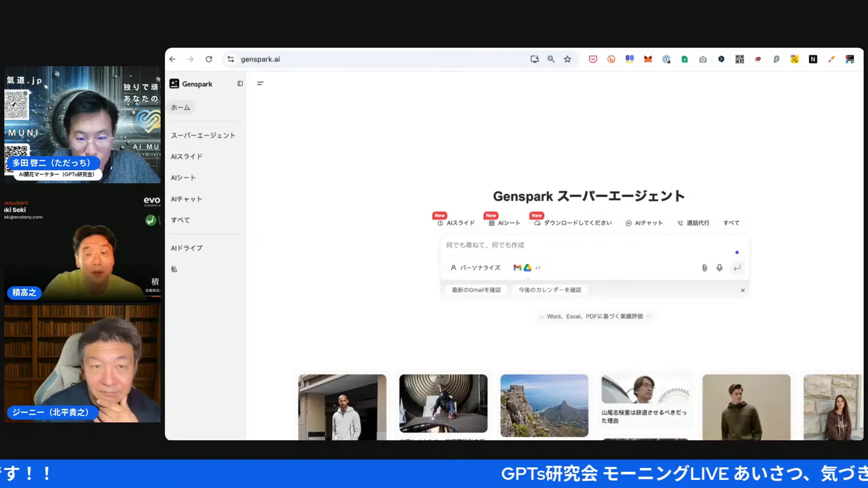Screen dimensions: 868x488
Task: Select the AIスライド tab above prompt box
Action: [456, 223]
